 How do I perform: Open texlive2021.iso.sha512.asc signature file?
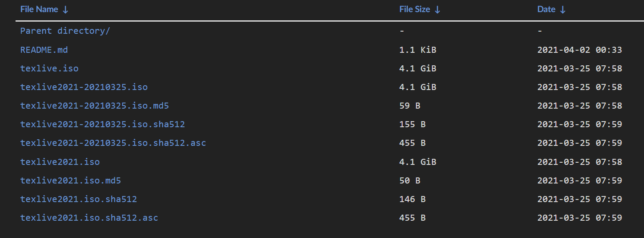(89, 218)
